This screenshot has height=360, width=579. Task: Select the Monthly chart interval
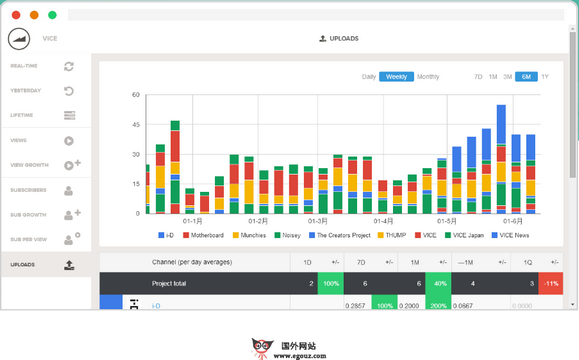pyautogui.click(x=428, y=77)
